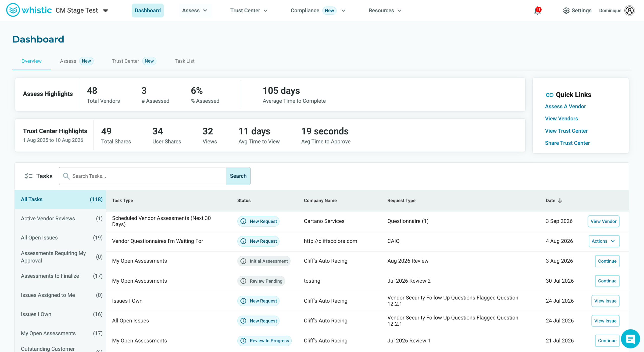The width and height of the screenshot is (644, 352).
Task: Open the chat support widget
Action: (630, 339)
